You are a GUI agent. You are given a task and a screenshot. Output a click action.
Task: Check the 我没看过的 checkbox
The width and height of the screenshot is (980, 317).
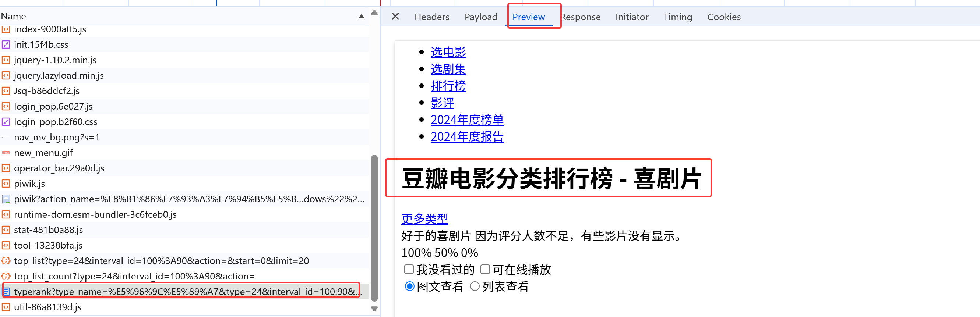pyautogui.click(x=409, y=269)
